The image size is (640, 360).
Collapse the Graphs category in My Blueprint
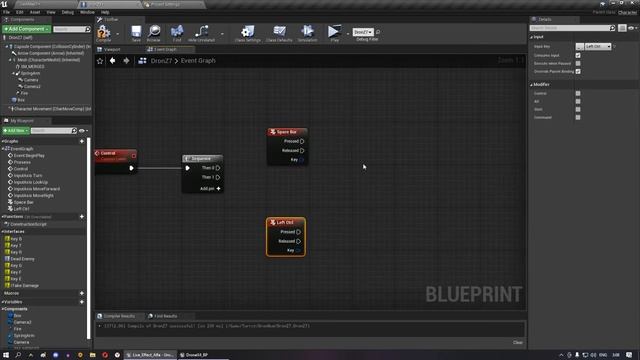pyautogui.click(x=2, y=141)
